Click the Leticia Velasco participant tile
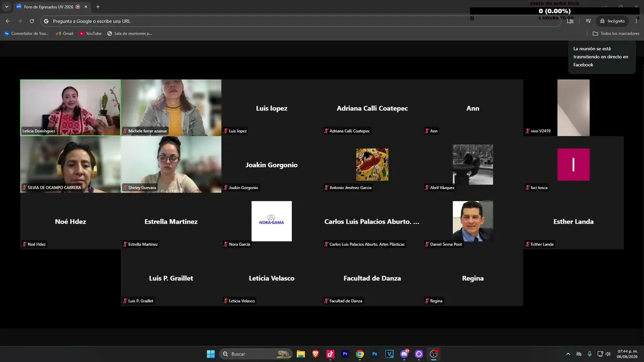The image size is (644, 362). (x=272, y=278)
